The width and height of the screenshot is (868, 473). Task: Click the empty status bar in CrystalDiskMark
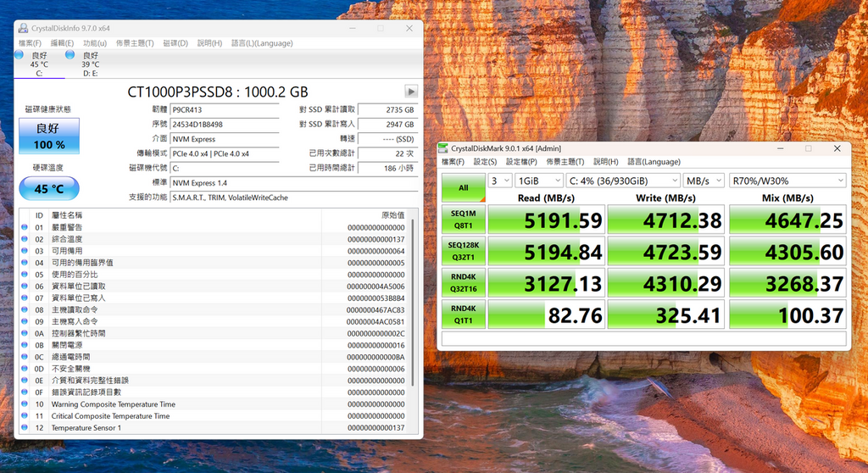tap(644, 338)
